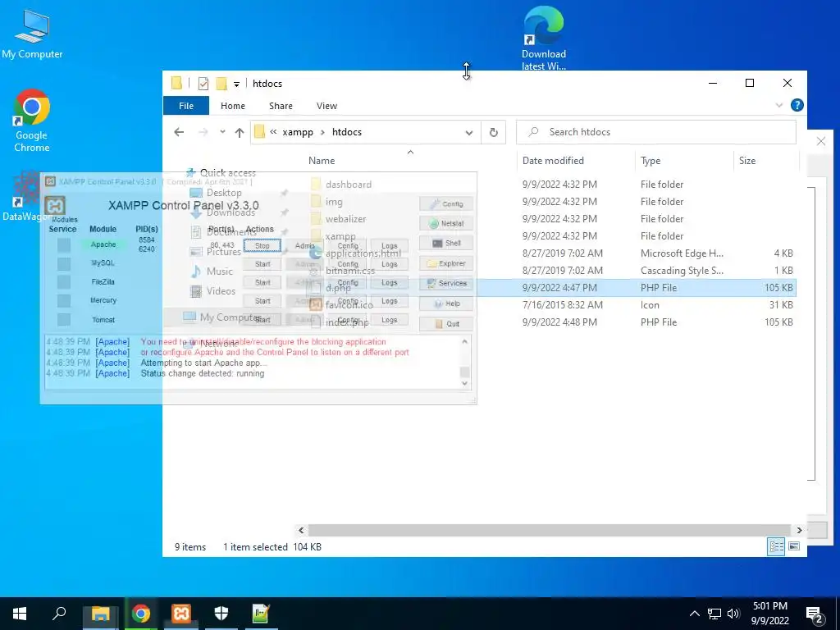Open taskbar search magnifier
Viewport: 840px width, 630px height.
[x=59, y=614]
